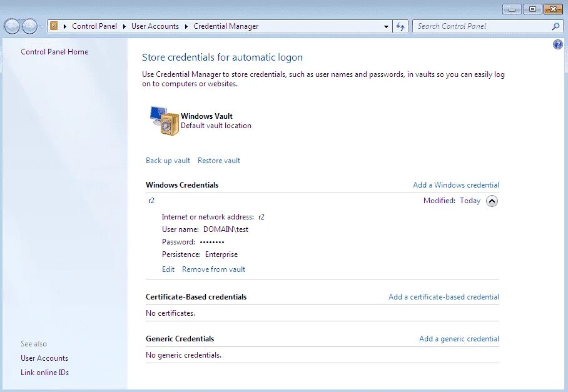Click the Default vault location text
The image size is (568, 392).
tap(216, 126)
